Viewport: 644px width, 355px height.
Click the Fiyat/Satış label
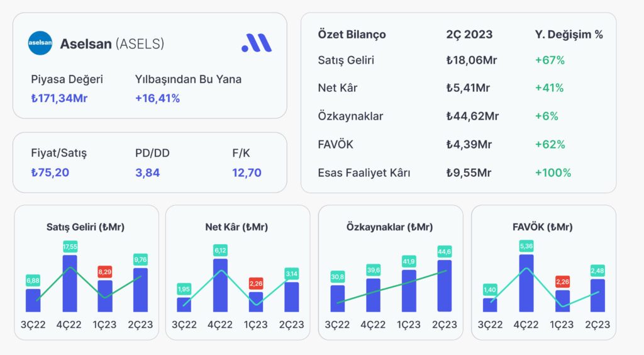58,153
